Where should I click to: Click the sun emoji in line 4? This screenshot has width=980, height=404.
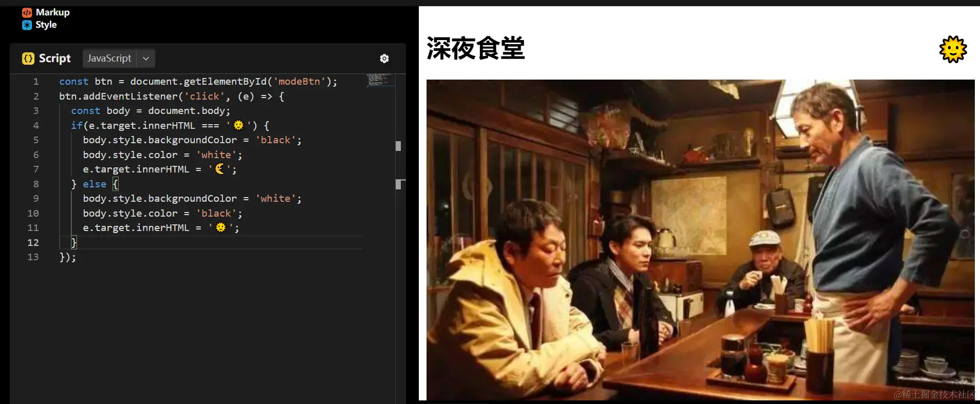238,125
